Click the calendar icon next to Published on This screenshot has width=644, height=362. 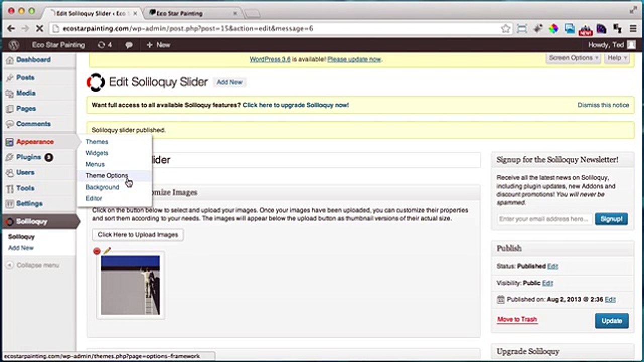click(500, 300)
